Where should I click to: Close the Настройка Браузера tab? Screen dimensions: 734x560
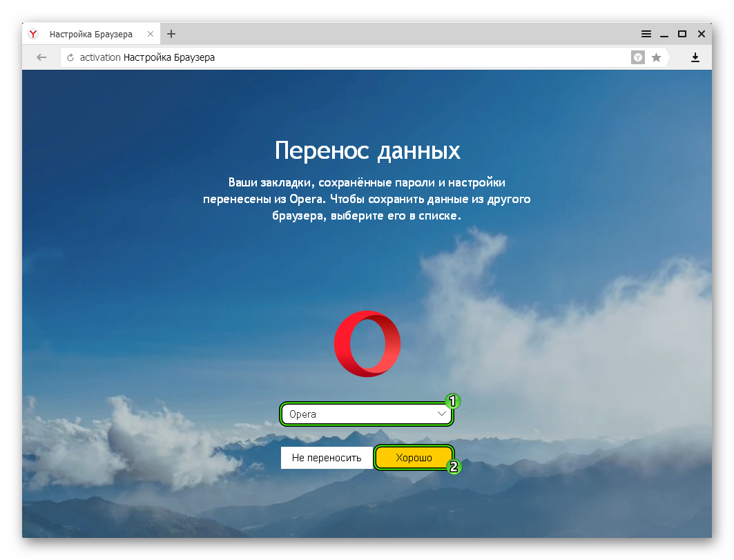point(151,34)
